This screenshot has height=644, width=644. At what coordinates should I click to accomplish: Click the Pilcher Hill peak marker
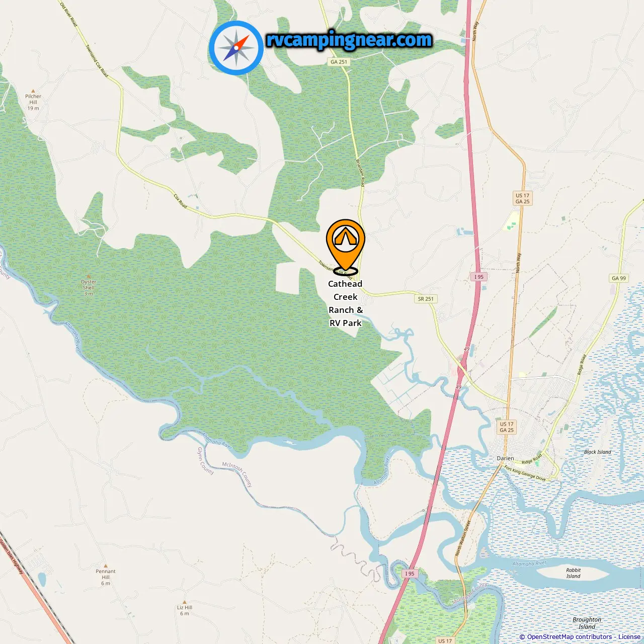(x=33, y=92)
